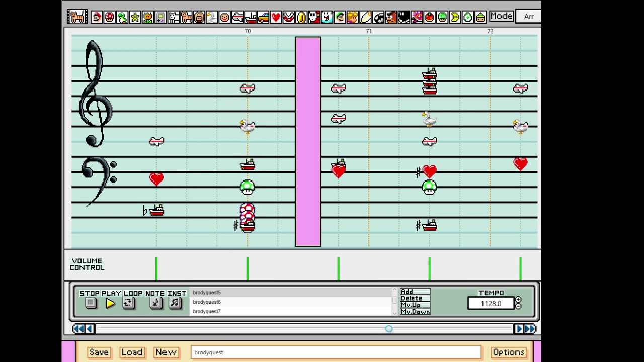The image size is (644, 362).
Task: Step back one measure with single-left arrow
Action: tap(90, 329)
